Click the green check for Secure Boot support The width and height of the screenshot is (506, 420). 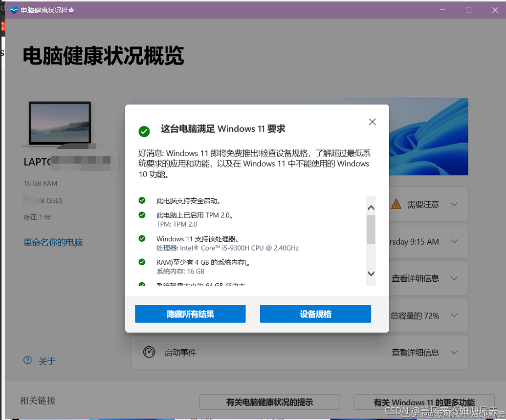pos(142,201)
